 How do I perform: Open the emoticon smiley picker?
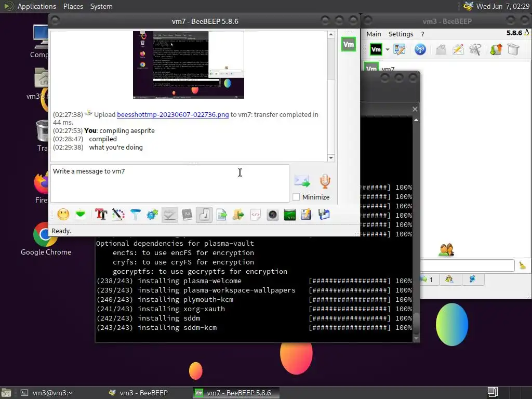(63, 215)
